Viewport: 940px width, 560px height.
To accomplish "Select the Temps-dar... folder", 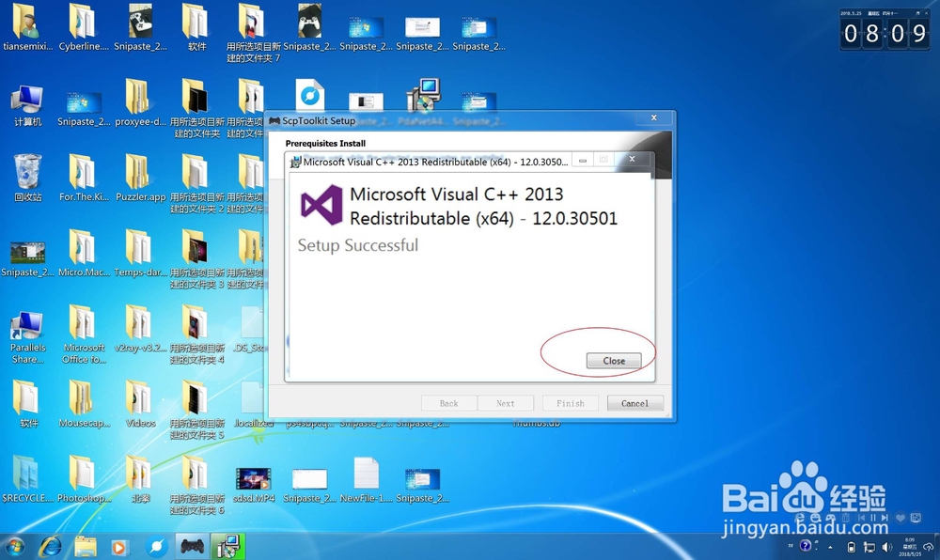I will point(140,254).
